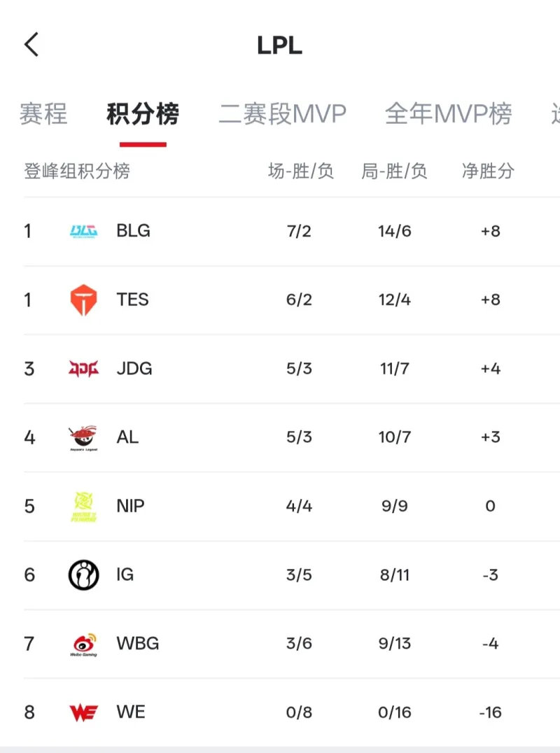Viewport: 560px width, 753px height.
Task: Click the NIP team logo
Action: [x=83, y=506]
